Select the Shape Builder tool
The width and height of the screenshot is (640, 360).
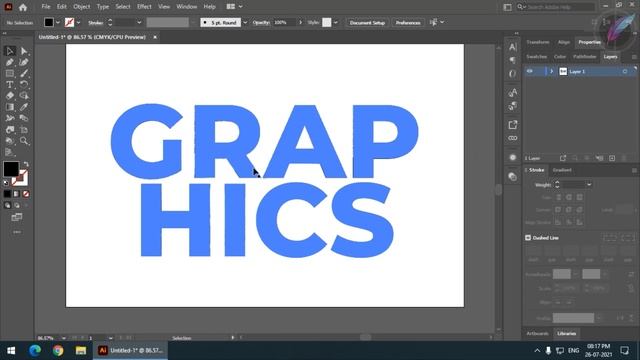(24, 96)
